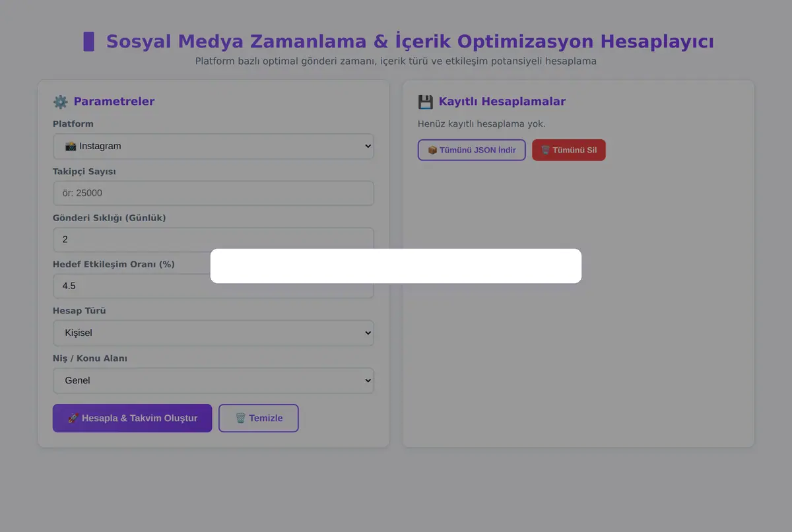Click the Parametreler heading text
This screenshot has height=532, width=792.
click(x=114, y=102)
